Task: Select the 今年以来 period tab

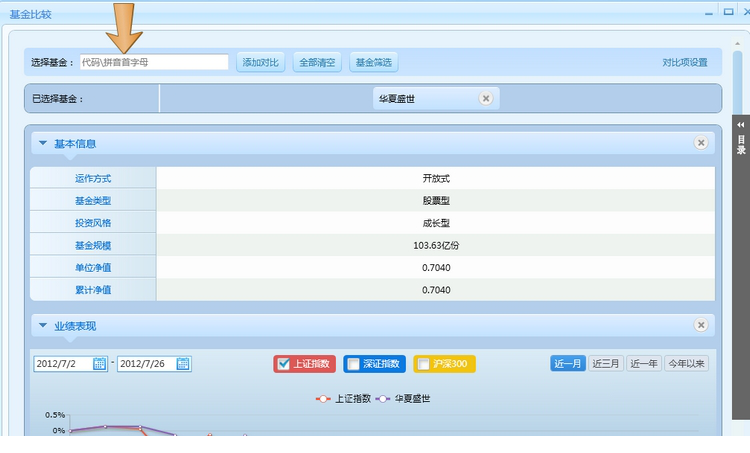Action: (x=686, y=364)
